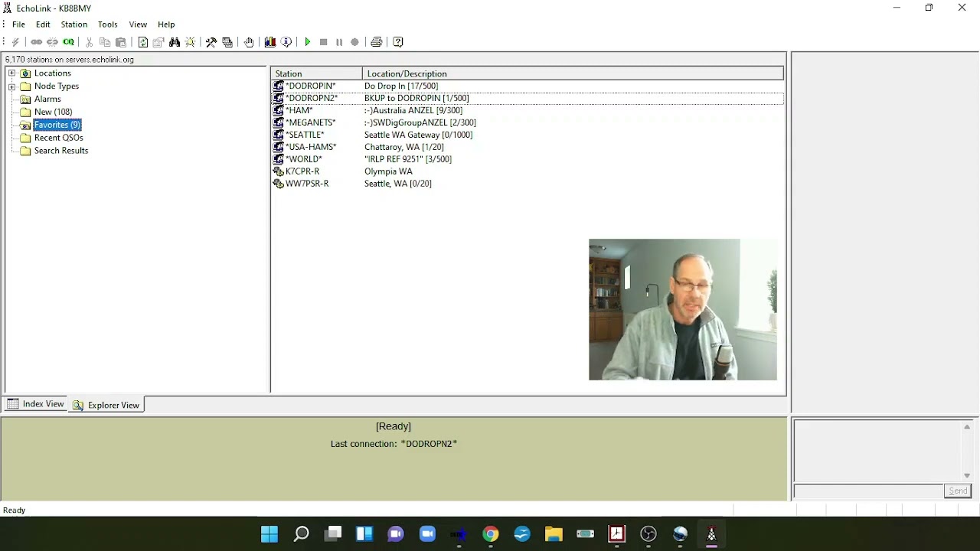The height and width of the screenshot is (551, 980).
Task: Click the Preferences windows toolbar icon
Action: click(x=227, y=42)
